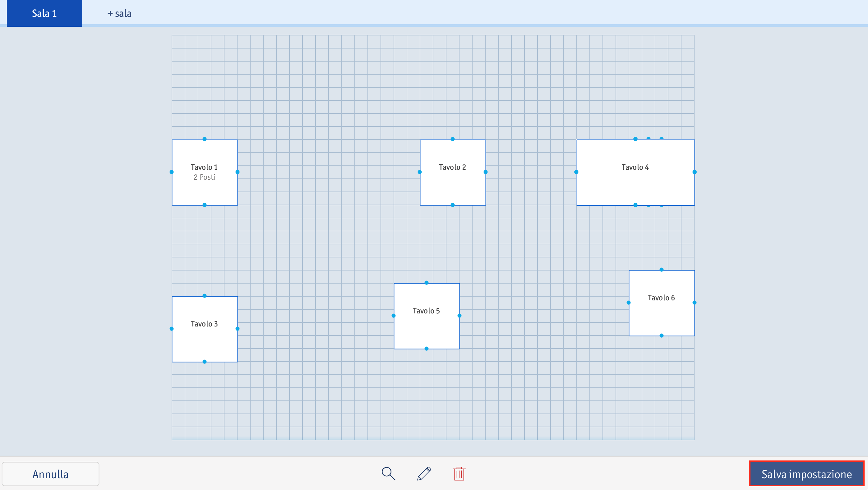Click the bottom handle of Tavolo 2
Image resolution: width=868 pixels, height=490 pixels.
tap(453, 205)
